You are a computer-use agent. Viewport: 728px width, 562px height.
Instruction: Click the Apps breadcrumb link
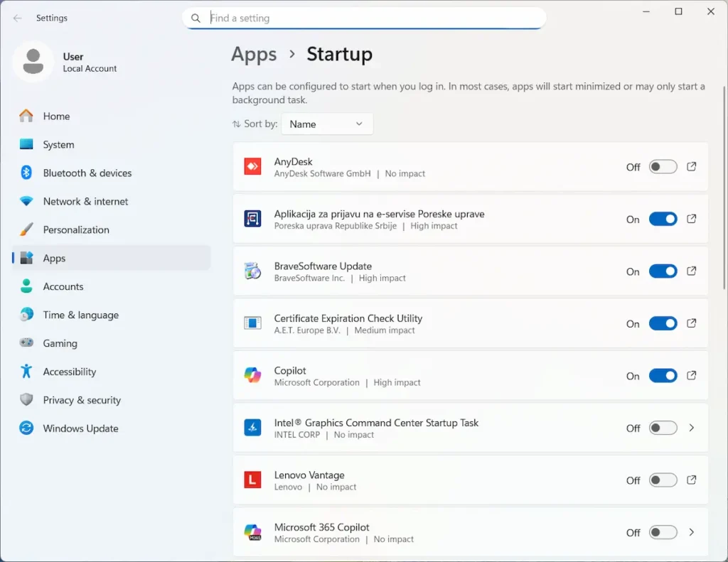click(254, 54)
